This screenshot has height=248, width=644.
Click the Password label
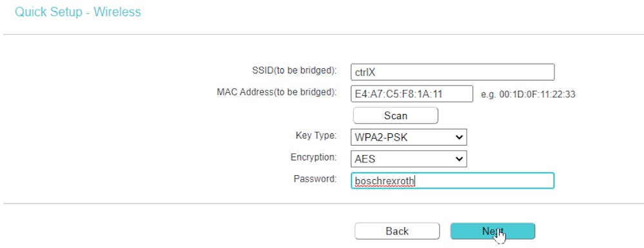click(x=315, y=179)
